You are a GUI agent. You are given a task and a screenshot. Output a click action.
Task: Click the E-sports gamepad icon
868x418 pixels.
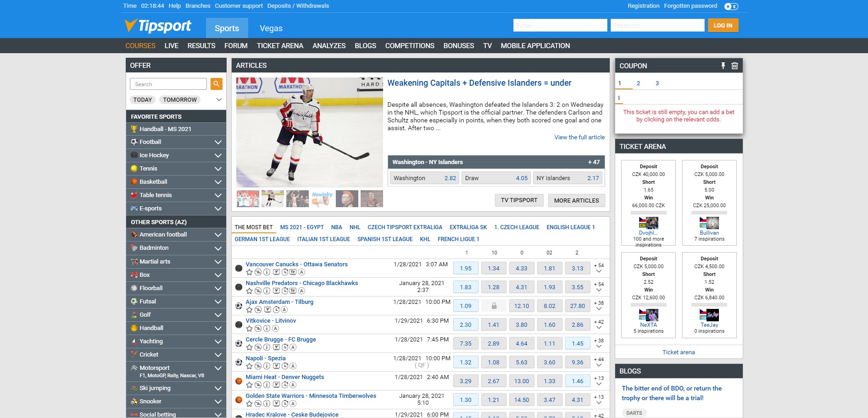coord(134,208)
